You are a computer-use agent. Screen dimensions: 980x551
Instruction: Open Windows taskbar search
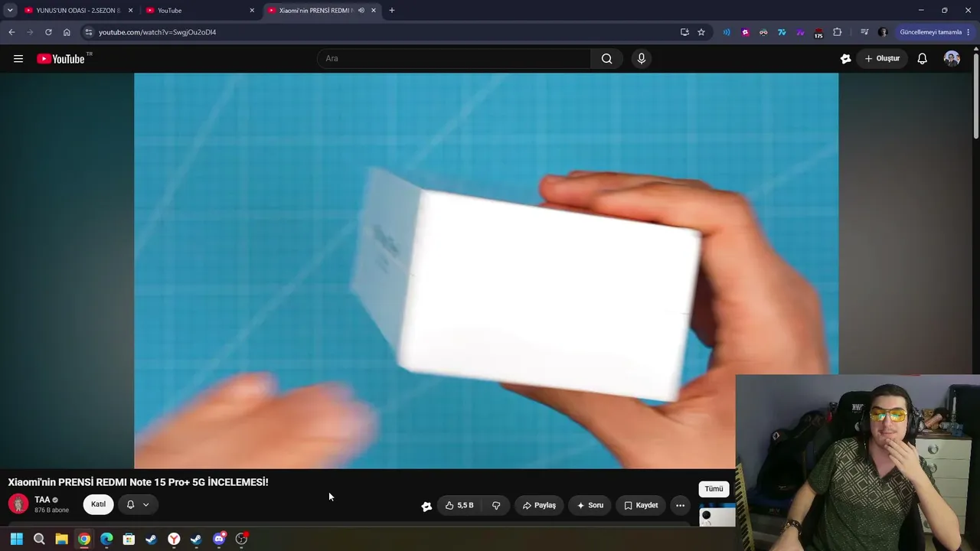pyautogui.click(x=39, y=539)
